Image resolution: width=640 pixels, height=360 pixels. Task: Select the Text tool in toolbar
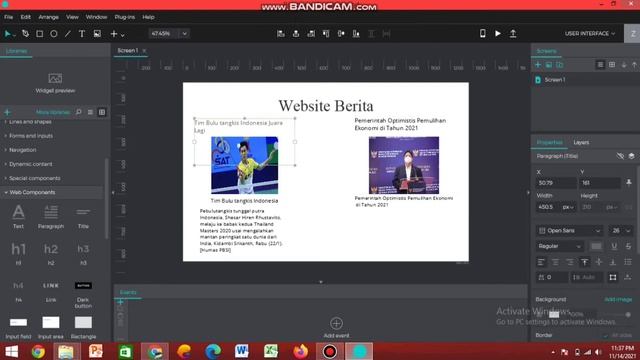[82, 34]
